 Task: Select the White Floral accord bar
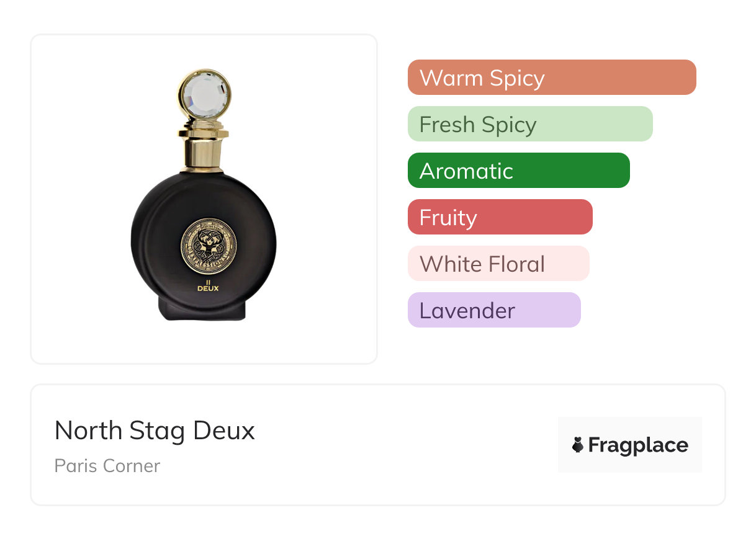pos(498,264)
